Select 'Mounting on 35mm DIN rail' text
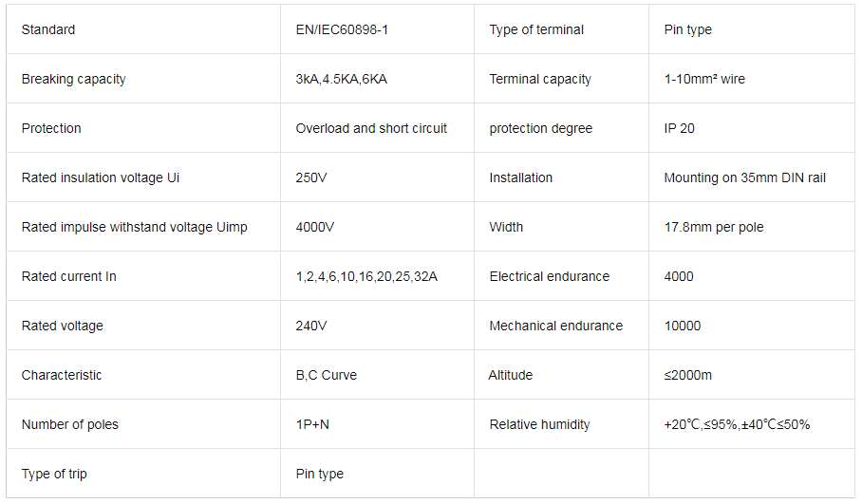The height and width of the screenshot is (504, 862). pyautogui.click(x=745, y=177)
